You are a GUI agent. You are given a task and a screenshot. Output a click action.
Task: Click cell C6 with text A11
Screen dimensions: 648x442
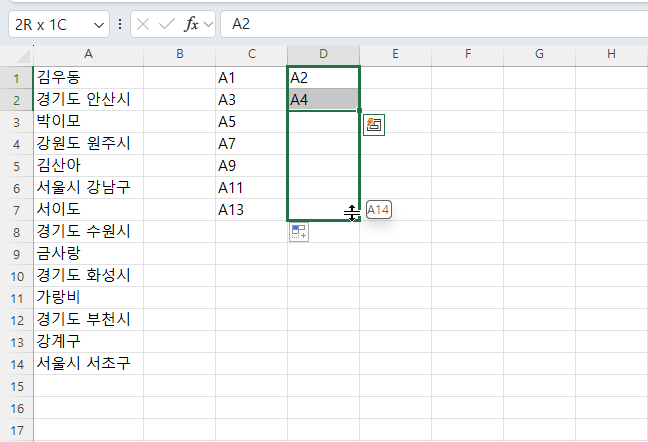[x=252, y=188]
